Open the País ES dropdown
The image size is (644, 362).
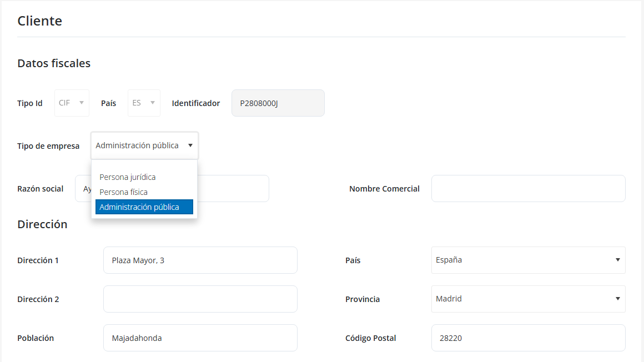pyautogui.click(x=144, y=103)
